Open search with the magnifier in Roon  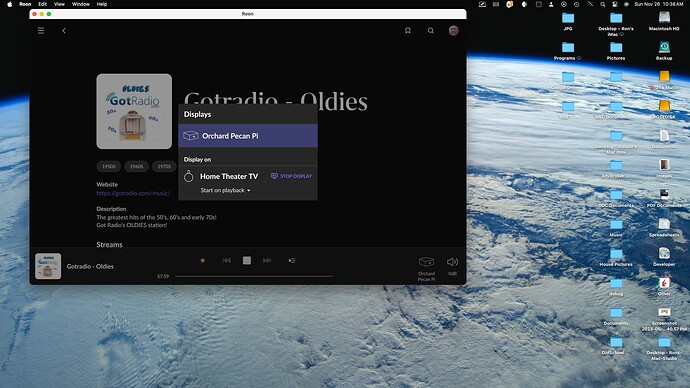(x=431, y=30)
